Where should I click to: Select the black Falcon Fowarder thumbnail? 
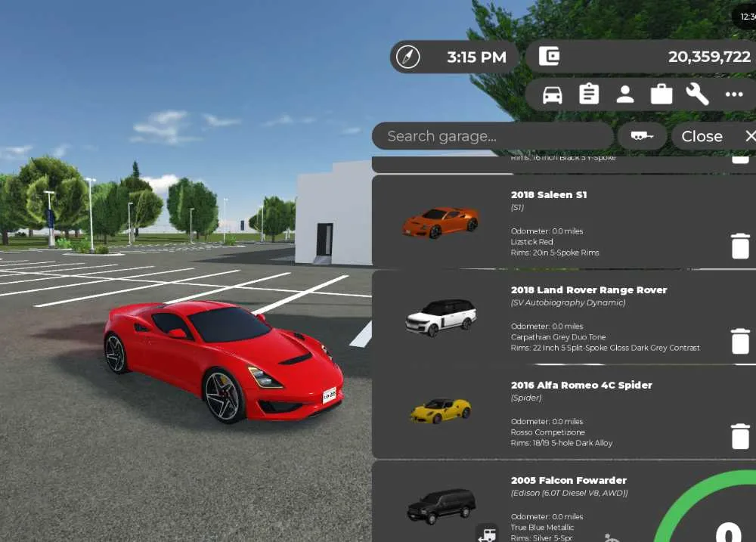click(x=442, y=506)
